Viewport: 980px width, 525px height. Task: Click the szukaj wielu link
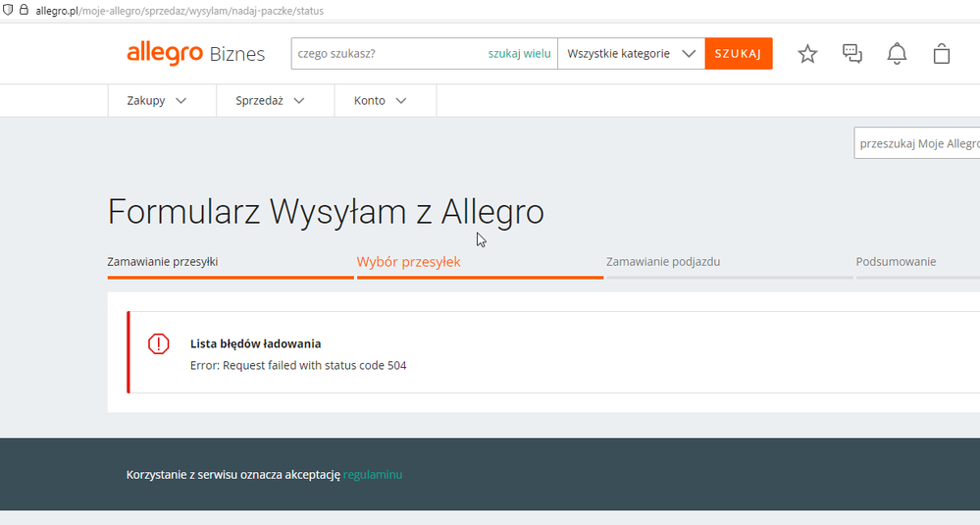pyautogui.click(x=519, y=54)
